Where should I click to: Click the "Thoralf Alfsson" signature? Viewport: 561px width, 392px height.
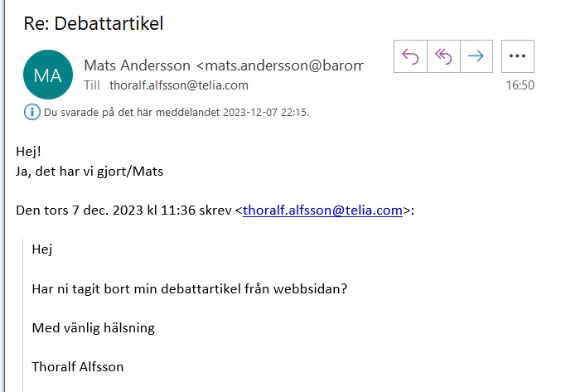[x=79, y=366]
